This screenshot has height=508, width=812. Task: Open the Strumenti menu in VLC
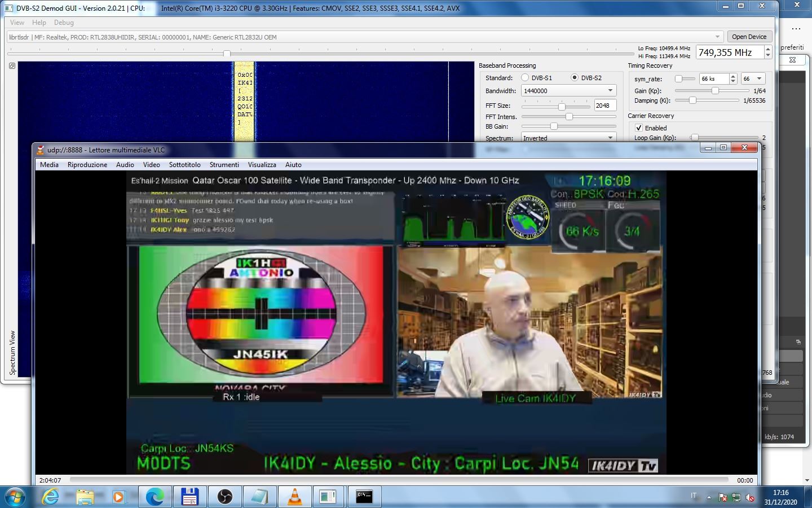pyautogui.click(x=224, y=165)
